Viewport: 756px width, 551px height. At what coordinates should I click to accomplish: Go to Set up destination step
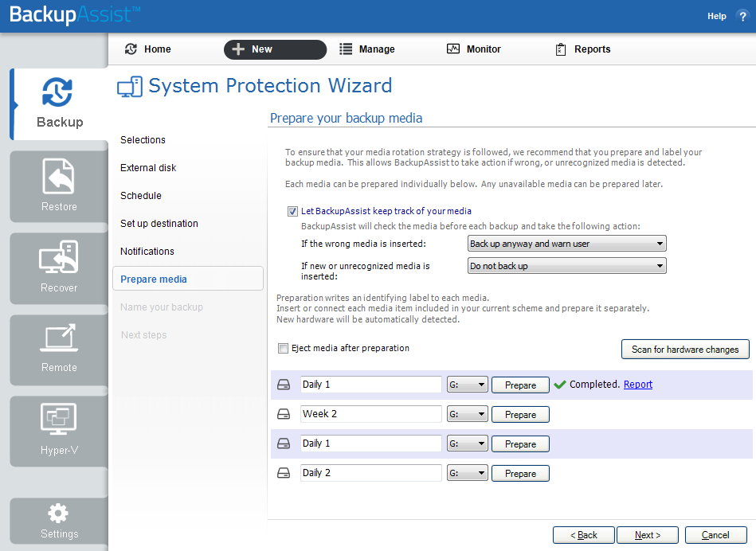coord(159,224)
